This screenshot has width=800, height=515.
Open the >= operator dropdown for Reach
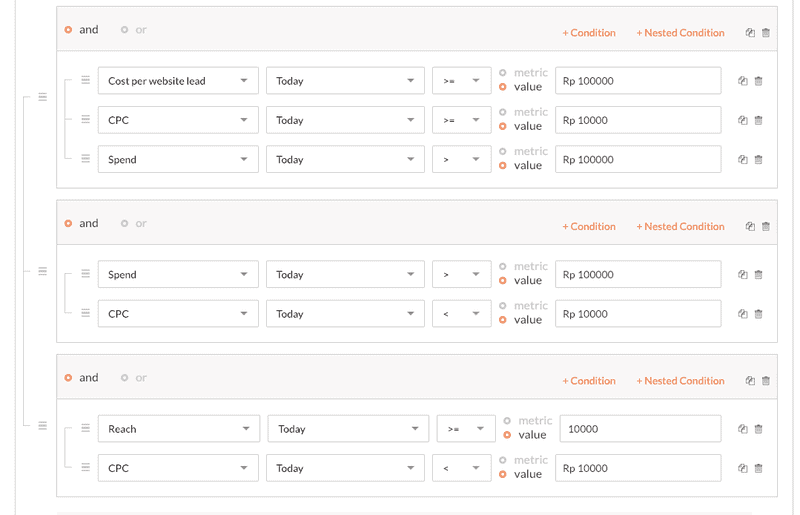(466, 429)
